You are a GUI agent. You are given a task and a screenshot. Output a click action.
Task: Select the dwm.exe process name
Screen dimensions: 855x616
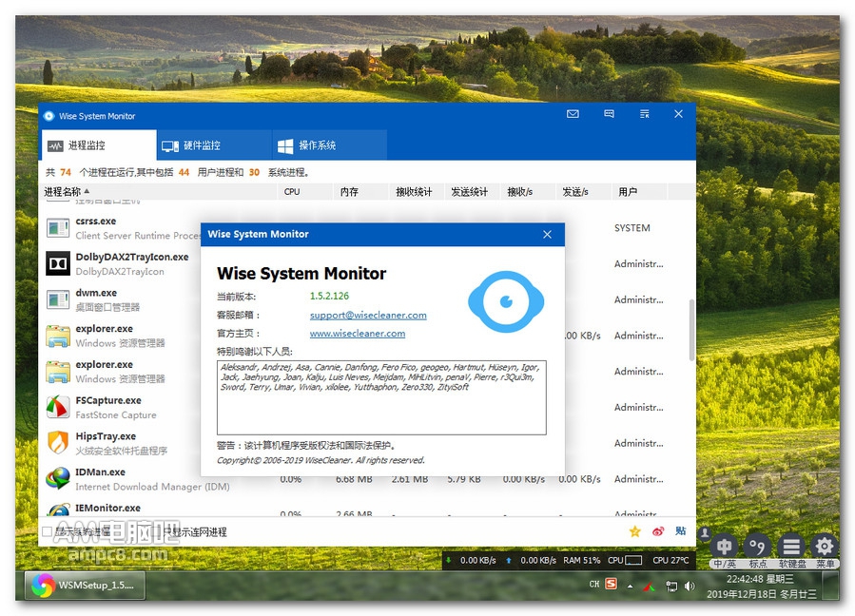tap(96, 293)
